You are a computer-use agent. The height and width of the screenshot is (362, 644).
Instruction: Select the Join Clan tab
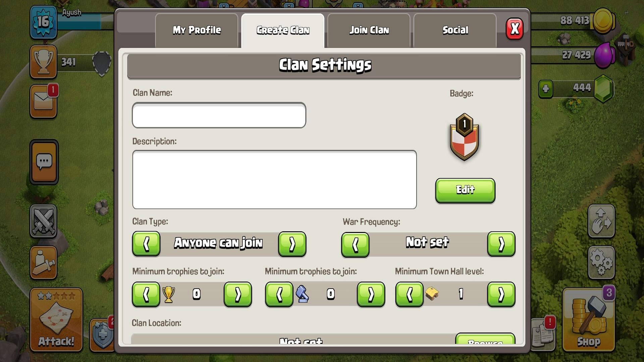(x=368, y=29)
